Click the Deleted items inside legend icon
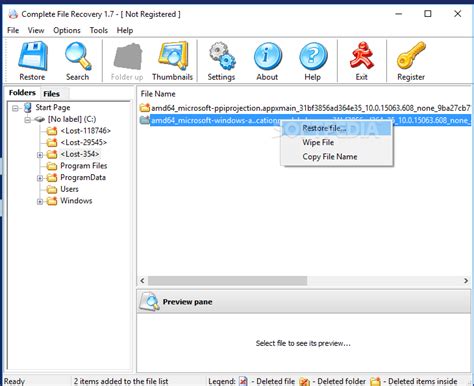Screen dimensions: 474x386 [375, 381]
